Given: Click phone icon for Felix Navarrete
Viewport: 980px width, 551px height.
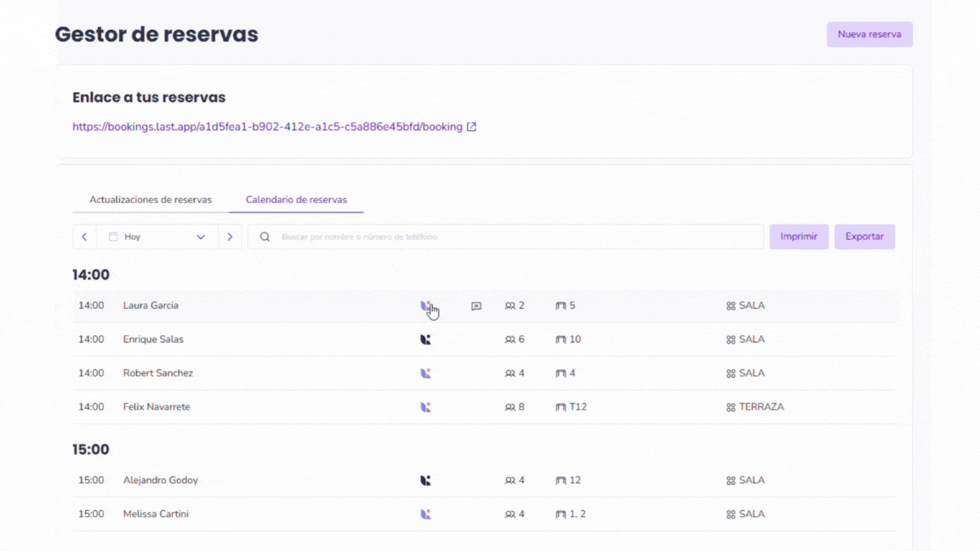Looking at the screenshot, I should 425,407.
